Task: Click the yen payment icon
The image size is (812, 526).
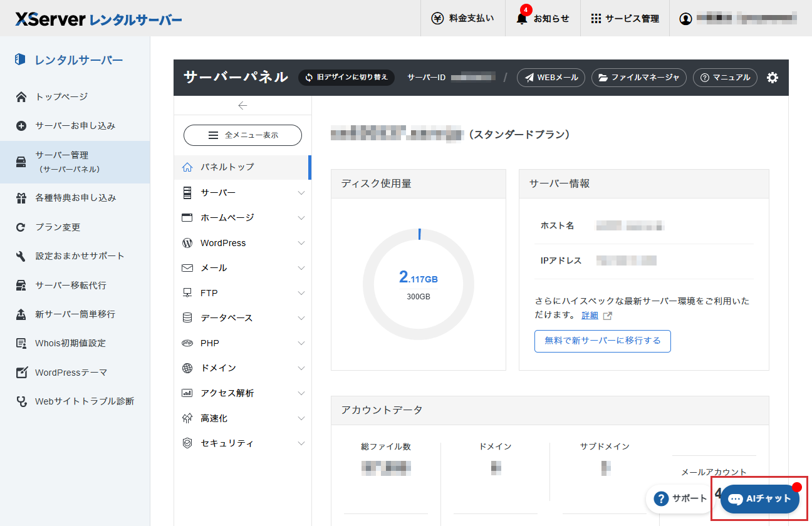Action: click(437, 18)
